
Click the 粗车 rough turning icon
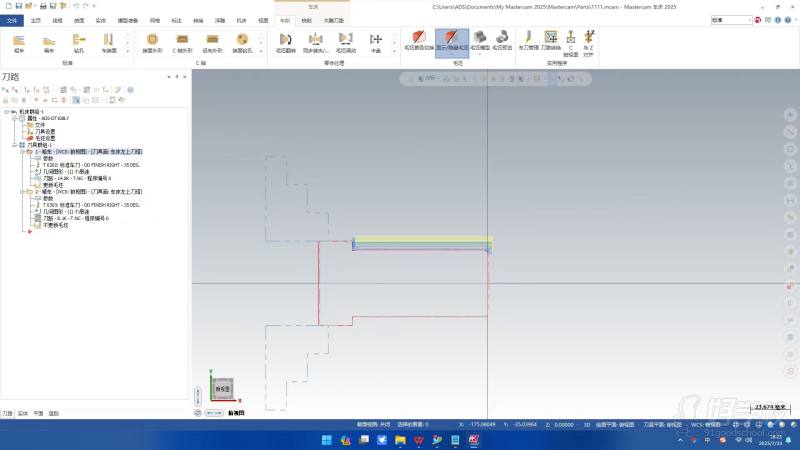click(18, 40)
